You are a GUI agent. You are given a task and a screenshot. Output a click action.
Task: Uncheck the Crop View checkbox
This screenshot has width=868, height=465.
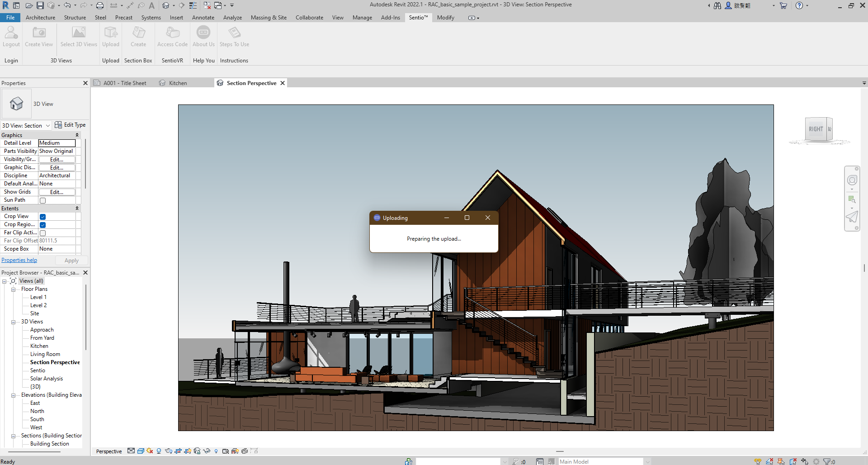(x=42, y=217)
